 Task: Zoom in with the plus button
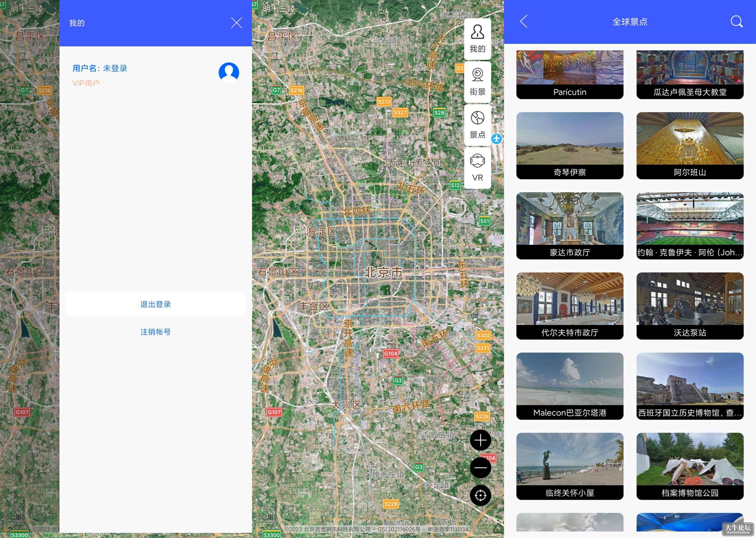pyautogui.click(x=480, y=440)
